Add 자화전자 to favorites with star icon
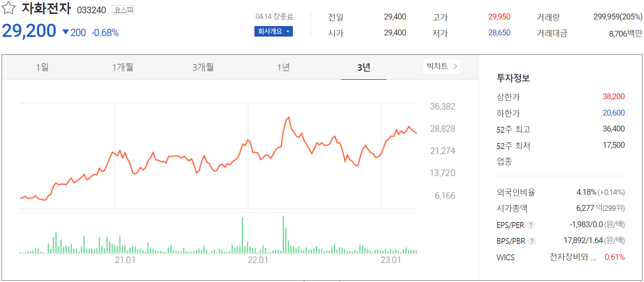The image size is (644, 282). coord(9,8)
